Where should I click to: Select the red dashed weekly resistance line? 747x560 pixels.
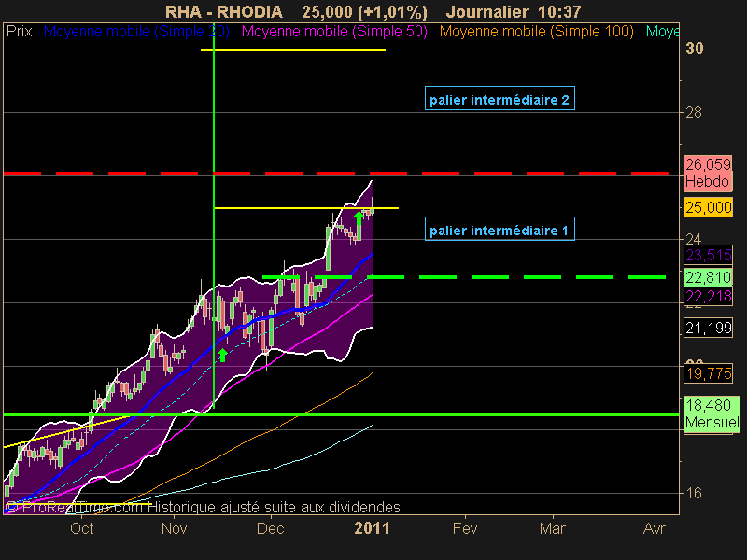point(336,174)
